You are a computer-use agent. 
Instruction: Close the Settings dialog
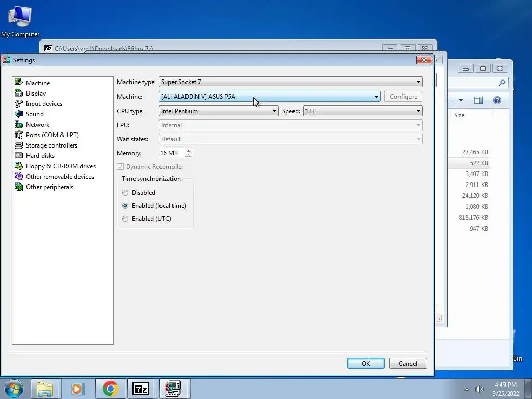click(x=424, y=60)
